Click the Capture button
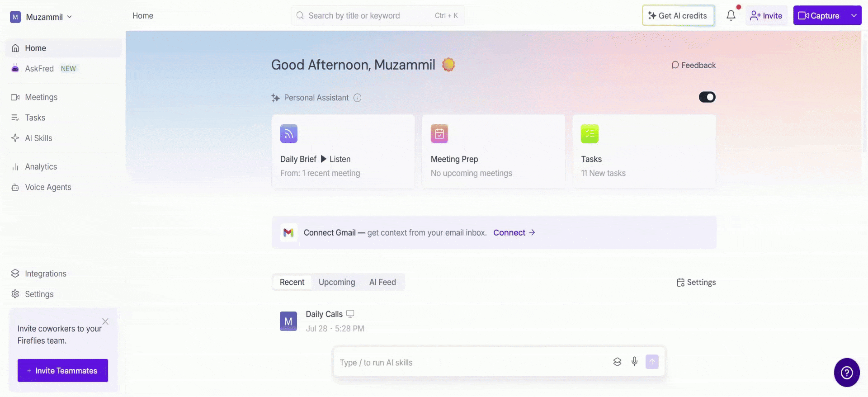Image resolution: width=868 pixels, height=397 pixels. click(819, 15)
